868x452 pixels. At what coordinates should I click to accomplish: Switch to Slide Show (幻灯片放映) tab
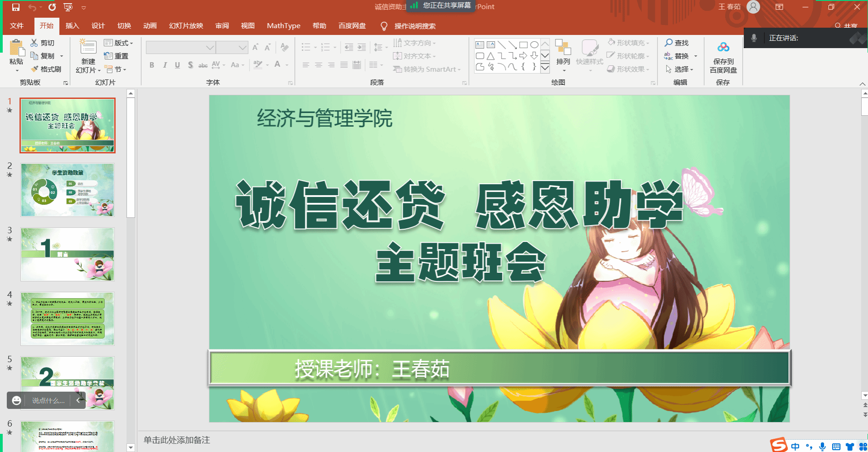pyautogui.click(x=186, y=26)
